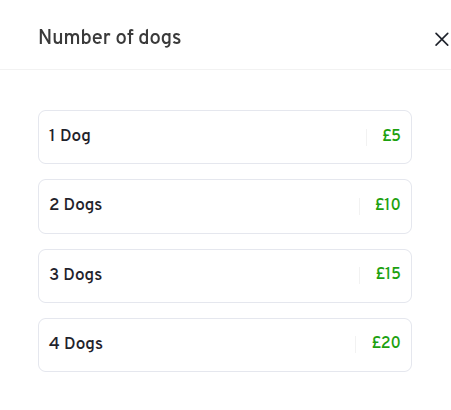Click the "3 Dogs" text label
Viewport: 451px width, 410px height.
(76, 275)
